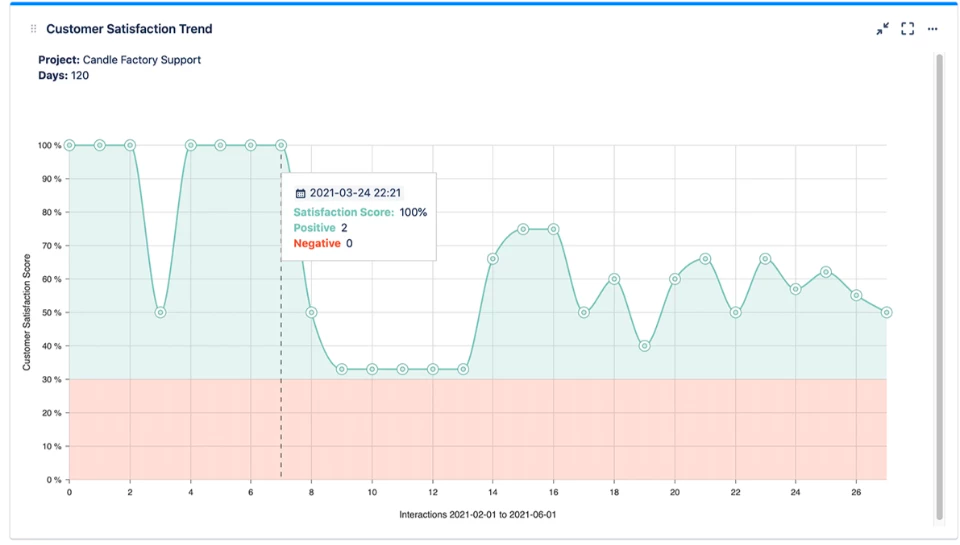Click the last data point at interaction 27
Screen dimensions: 960x545
click(x=886, y=312)
